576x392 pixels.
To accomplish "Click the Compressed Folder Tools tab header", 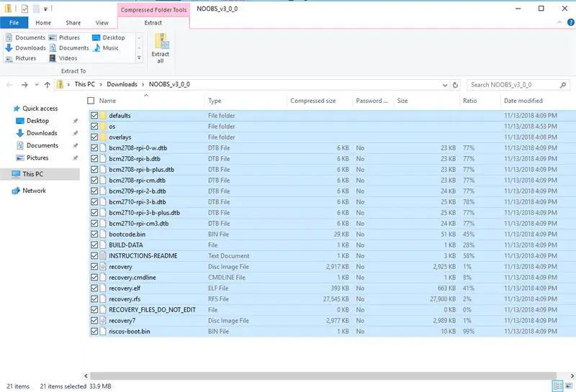I will pyautogui.click(x=153, y=10).
